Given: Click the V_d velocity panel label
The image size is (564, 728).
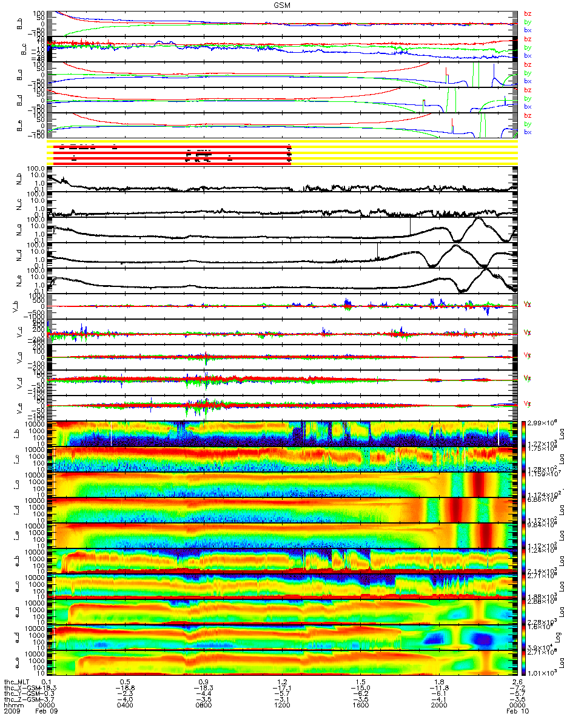Looking at the screenshot, I should coord(19,383).
